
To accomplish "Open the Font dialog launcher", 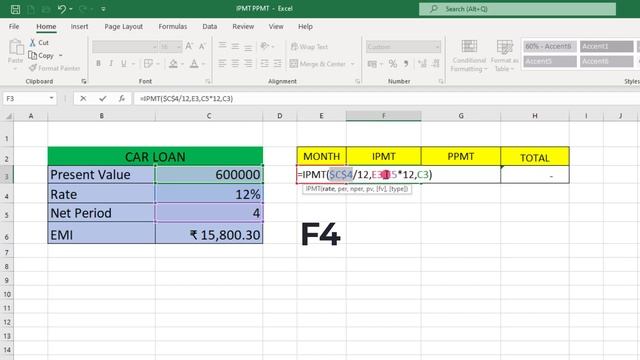I will (208, 82).
